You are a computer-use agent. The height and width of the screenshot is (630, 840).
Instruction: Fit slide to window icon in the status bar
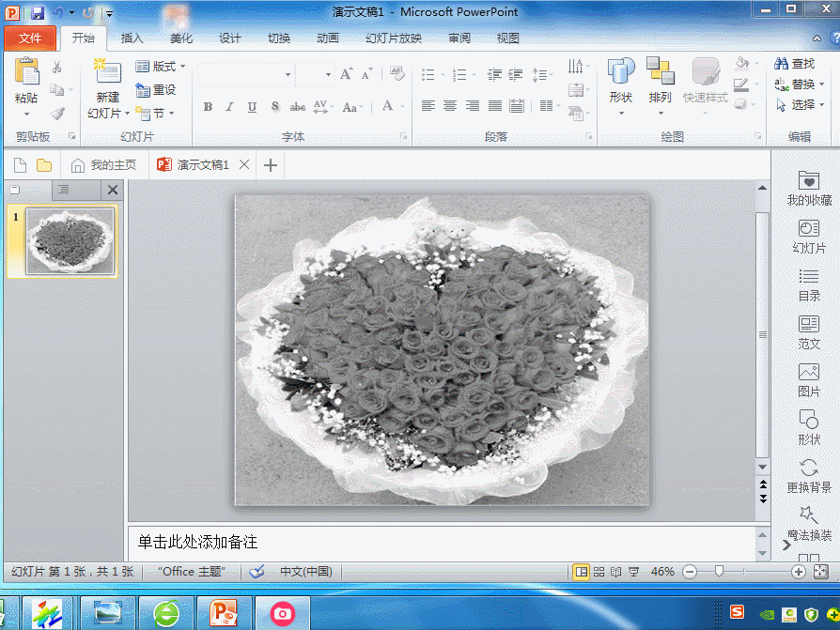pyautogui.click(x=820, y=572)
